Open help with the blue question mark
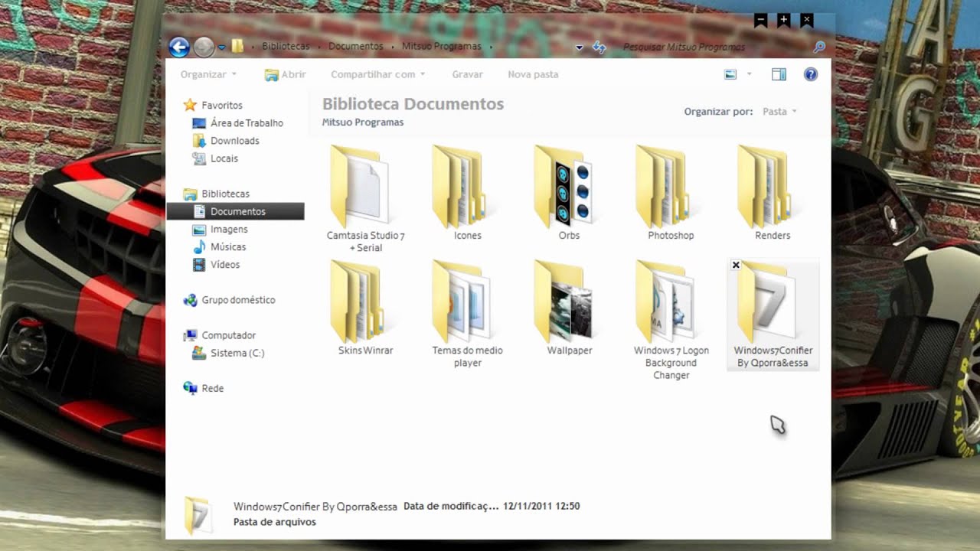This screenshot has height=551, width=980. pos(811,74)
